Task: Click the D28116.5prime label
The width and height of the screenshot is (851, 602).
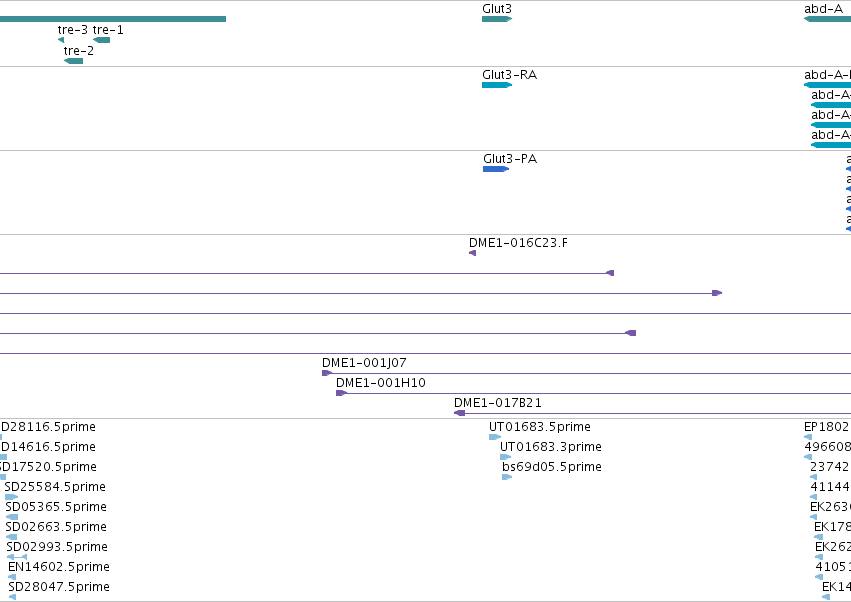Action: (x=48, y=427)
